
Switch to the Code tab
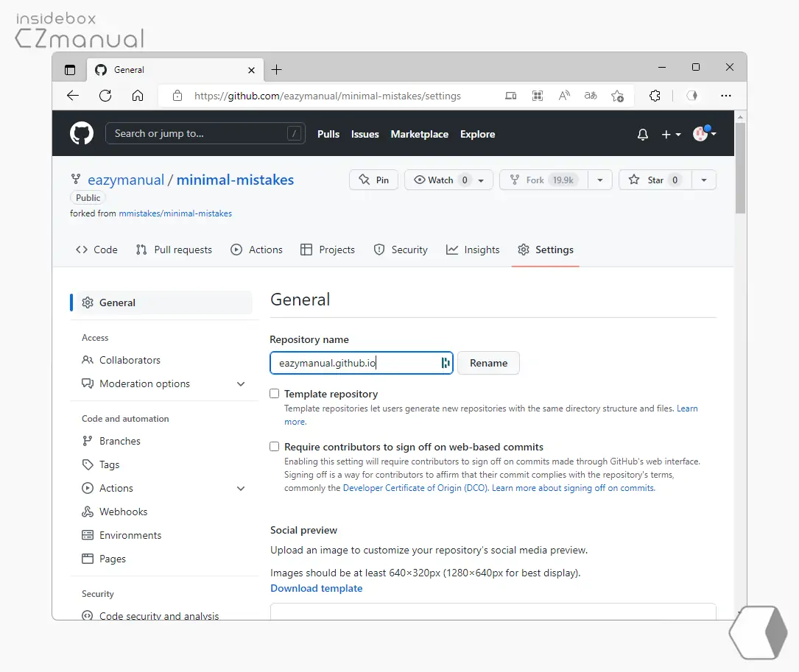click(x=96, y=250)
